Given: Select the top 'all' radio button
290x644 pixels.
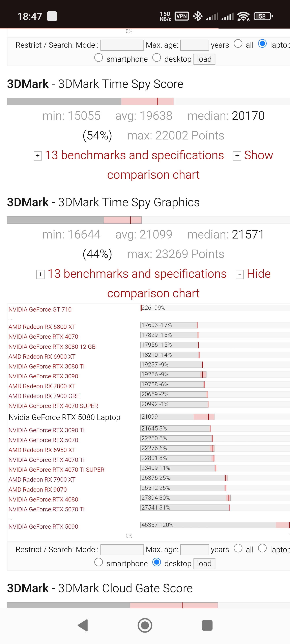Looking at the screenshot, I should [238, 44].
